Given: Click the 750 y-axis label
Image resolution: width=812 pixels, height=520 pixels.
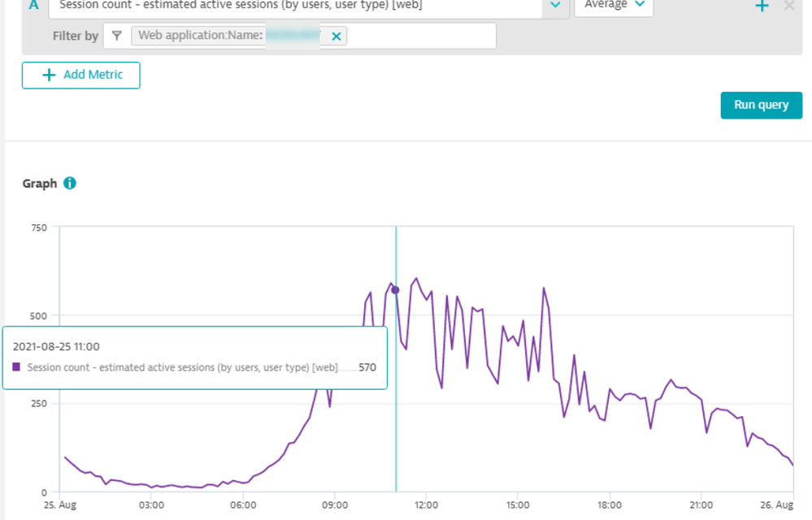Looking at the screenshot, I should (x=38, y=227).
